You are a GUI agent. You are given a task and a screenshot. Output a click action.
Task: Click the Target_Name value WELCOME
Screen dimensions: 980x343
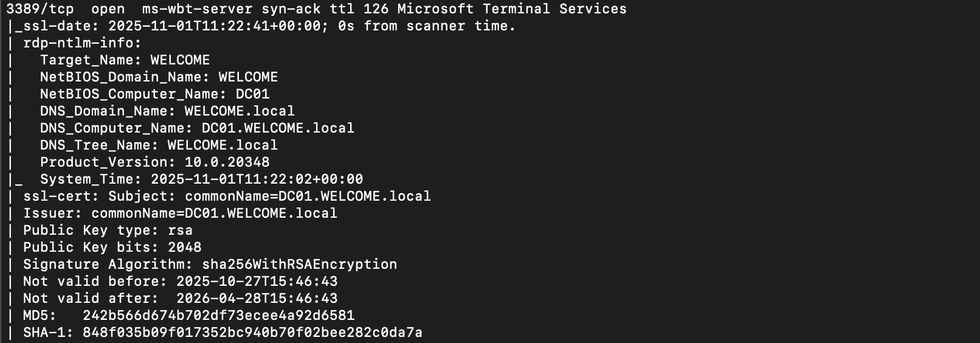click(180, 60)
